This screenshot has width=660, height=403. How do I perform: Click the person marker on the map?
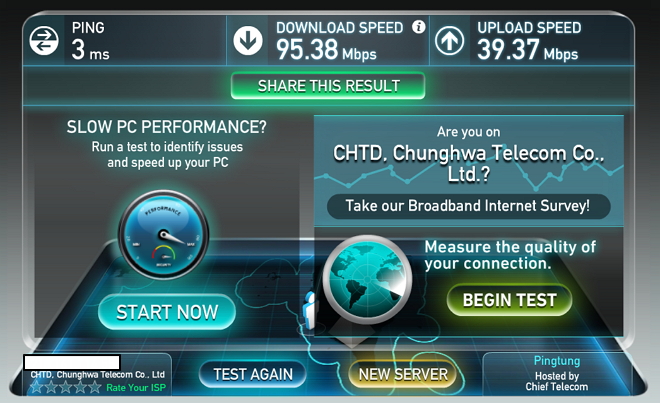click(x=309, y=310)
